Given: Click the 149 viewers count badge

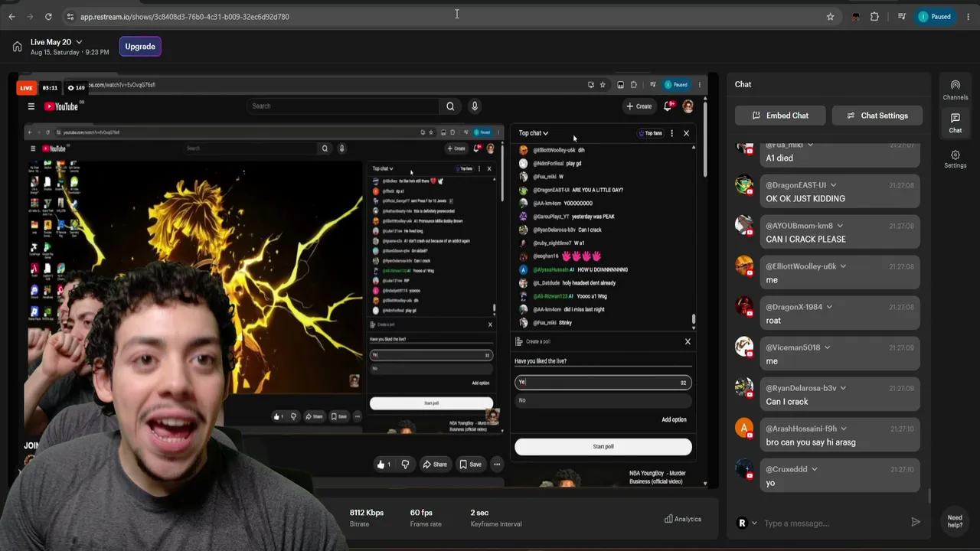Looking at the screenshot, I should tap(76, 88).
